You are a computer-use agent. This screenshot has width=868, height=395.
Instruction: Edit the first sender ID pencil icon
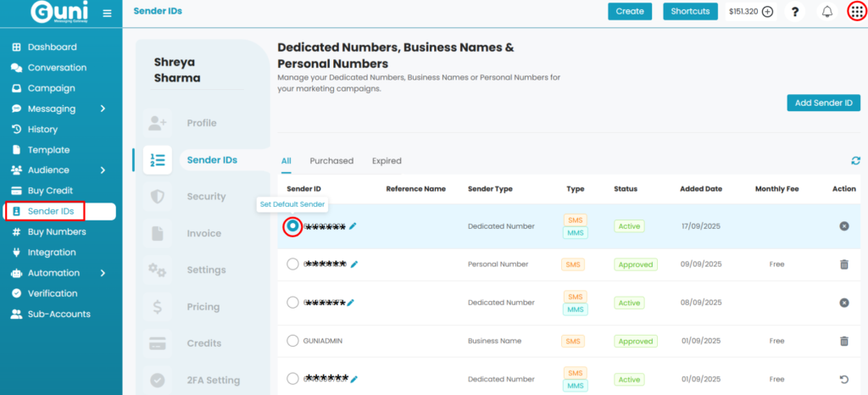(353, 226)
